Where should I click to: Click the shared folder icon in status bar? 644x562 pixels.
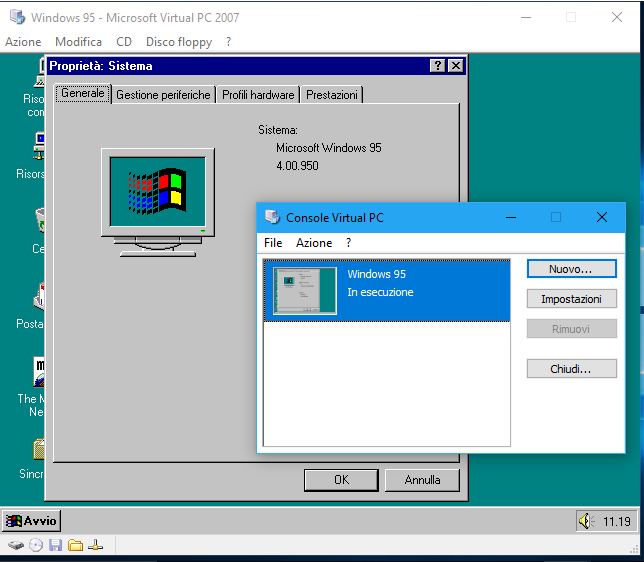pos(76,546)
